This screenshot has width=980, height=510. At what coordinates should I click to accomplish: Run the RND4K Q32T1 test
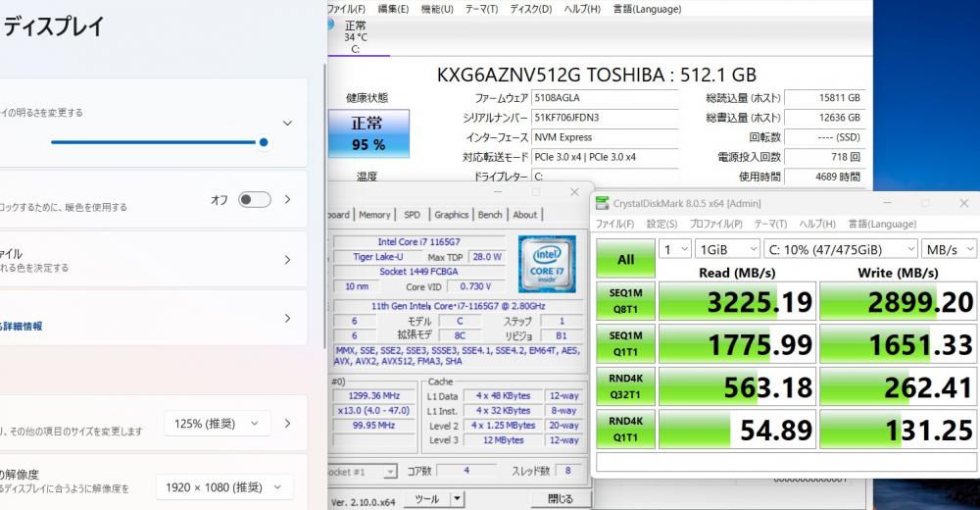click(625, 386)
